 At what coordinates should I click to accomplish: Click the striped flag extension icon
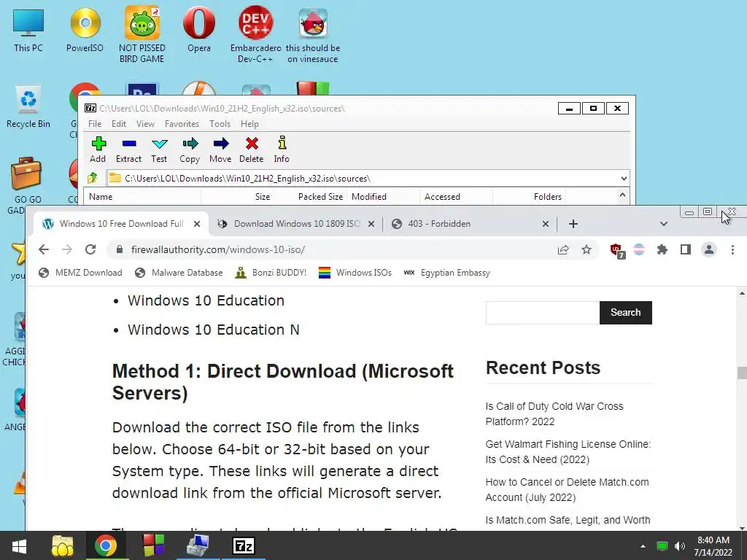[x=639, y=249]
